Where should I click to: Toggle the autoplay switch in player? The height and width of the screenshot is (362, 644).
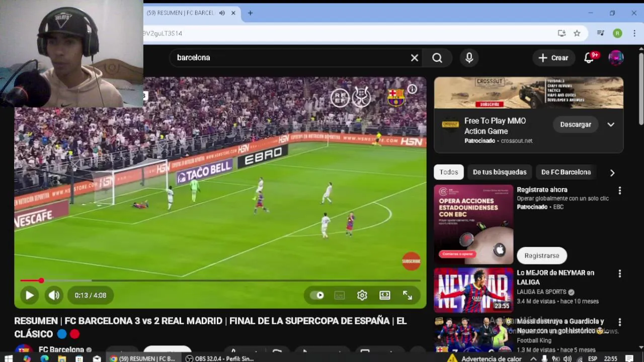[317, 295]
